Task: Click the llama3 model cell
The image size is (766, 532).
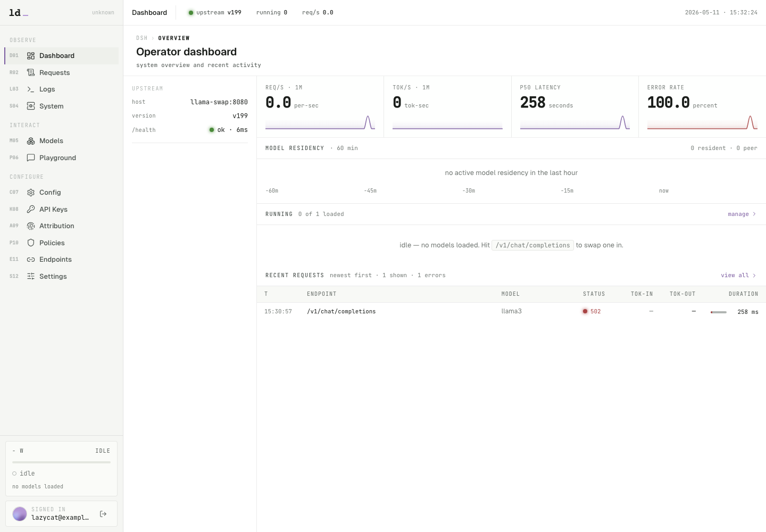Action: [511, 311]
